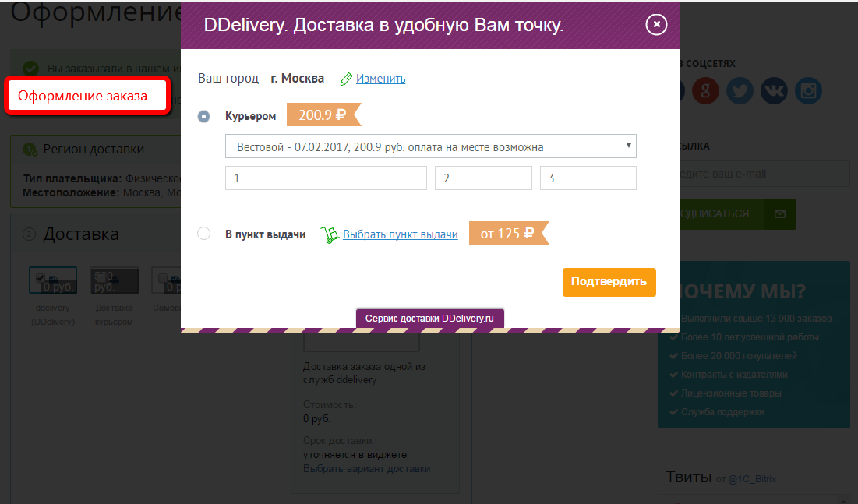The height and width of the screenshot is (504, 858).
Task: Click the hand truck pickup point icon
Action: coord(330,234)
